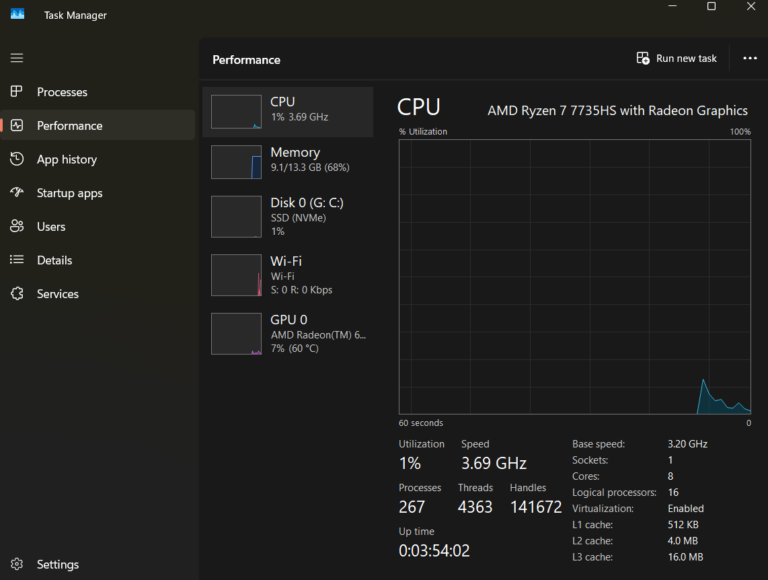This screenshot has width=768, height=580.
Task: Go to App history
Action: pos(98,159)
